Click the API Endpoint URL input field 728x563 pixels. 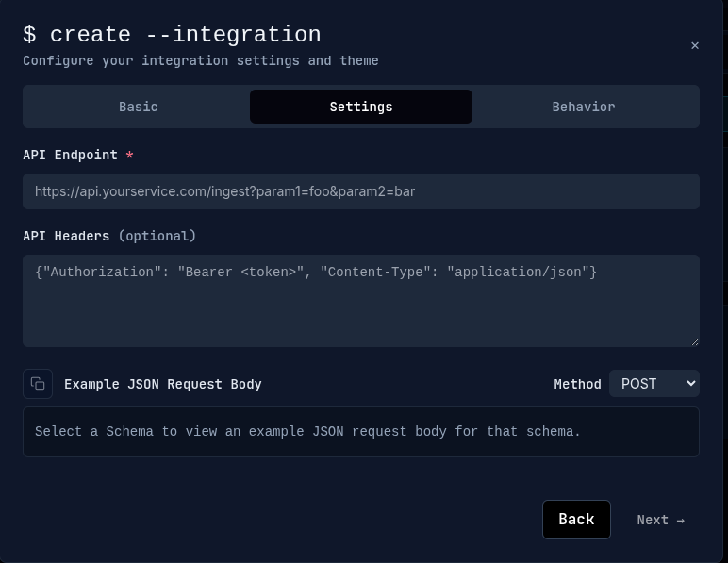360,191
